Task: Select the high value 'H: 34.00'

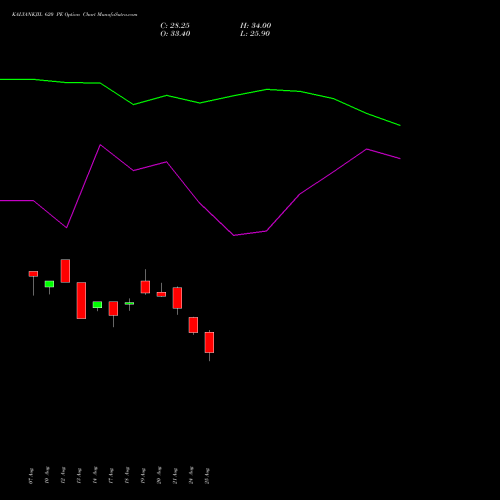Action: click(256, 26)
